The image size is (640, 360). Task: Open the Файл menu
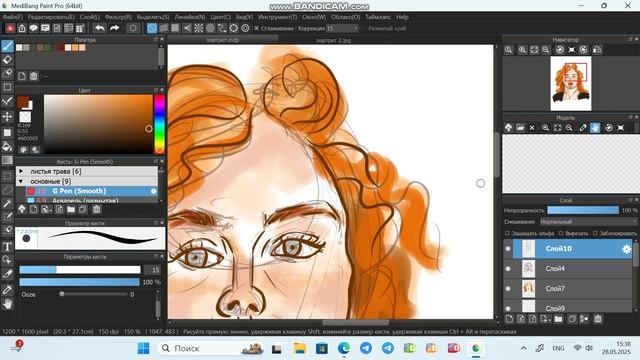[x=12, y=17]
